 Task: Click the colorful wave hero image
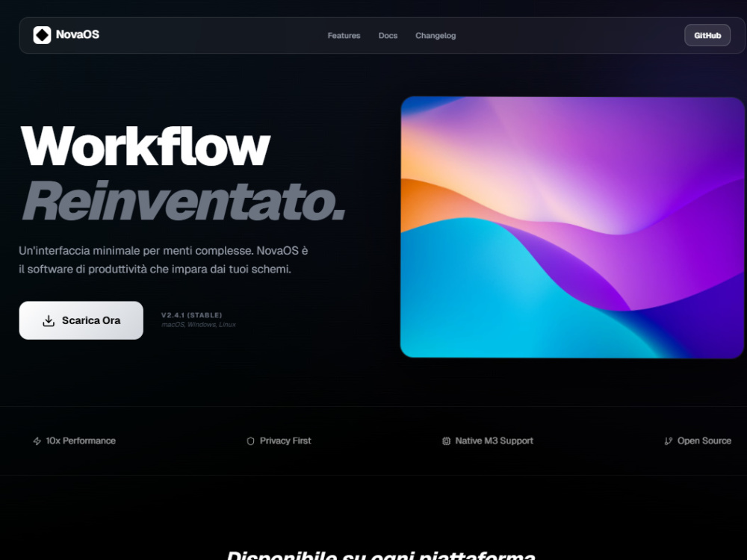(572, 227)
